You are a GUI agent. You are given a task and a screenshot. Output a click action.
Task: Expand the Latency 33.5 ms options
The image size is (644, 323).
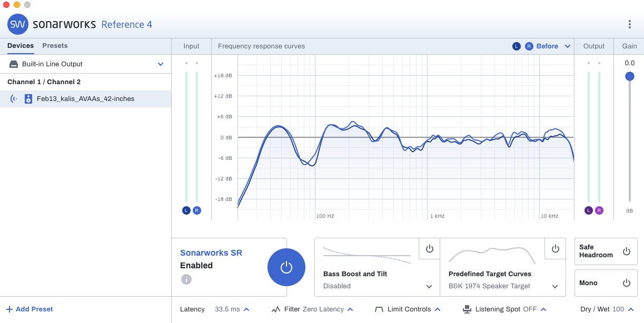point(246,309)
